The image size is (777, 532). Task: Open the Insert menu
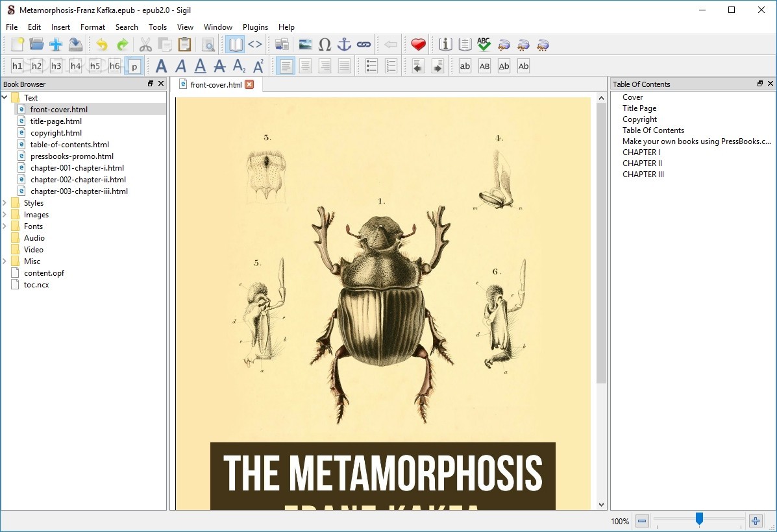pos(60,27)
